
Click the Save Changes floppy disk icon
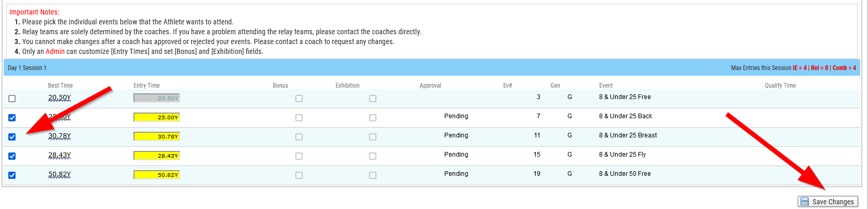(x=805, y=202)
